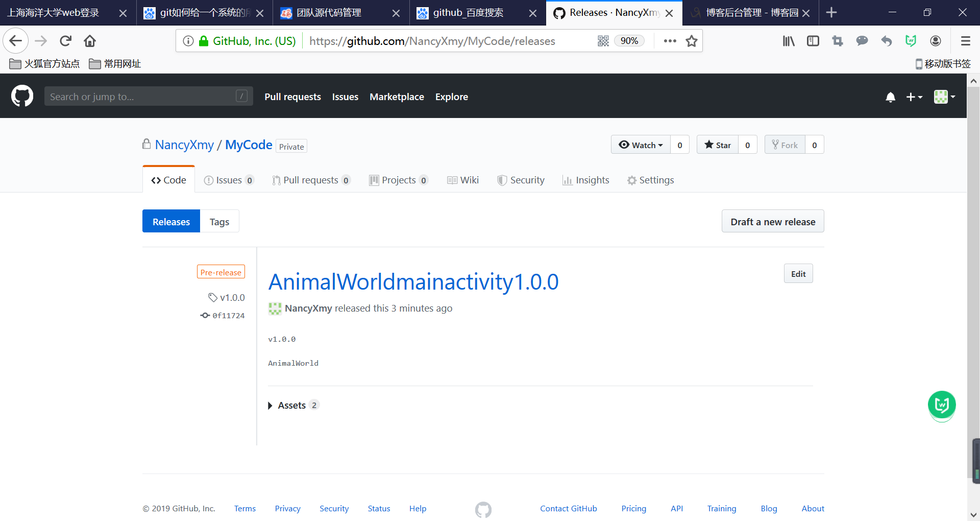
Task: Close the 团队源代码管理 tab
Action: 396,13
